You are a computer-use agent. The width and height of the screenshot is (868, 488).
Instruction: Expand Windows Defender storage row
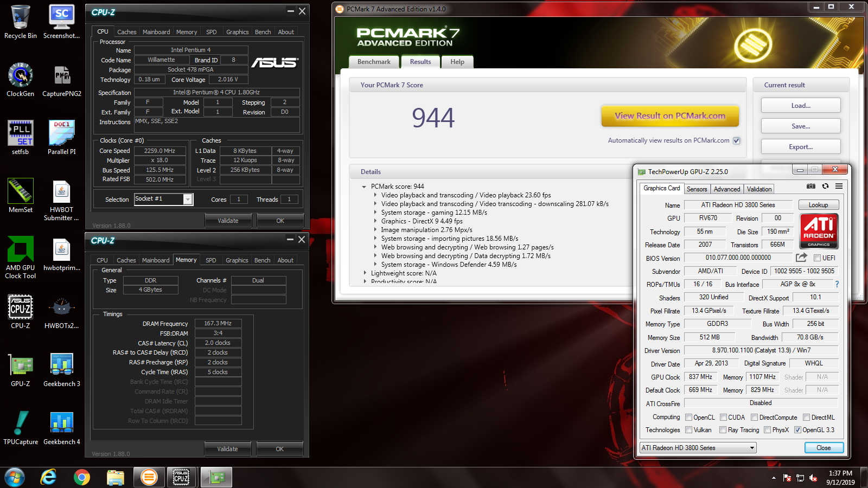coord(375,265)
